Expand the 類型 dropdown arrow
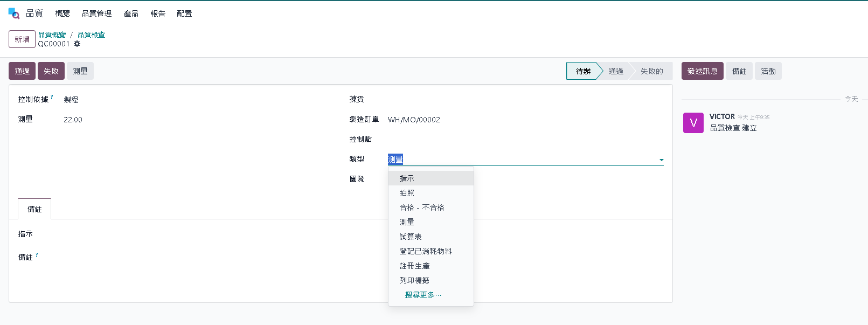 tap(661, 160)
